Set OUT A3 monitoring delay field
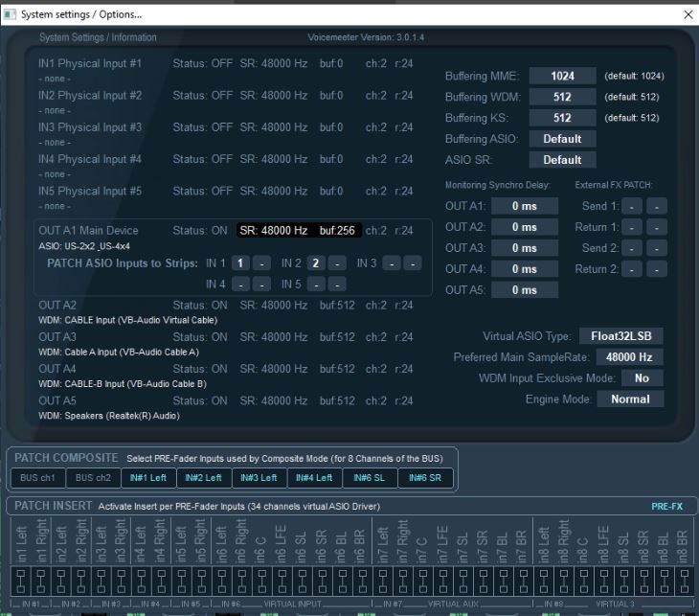 pos(525,248)
